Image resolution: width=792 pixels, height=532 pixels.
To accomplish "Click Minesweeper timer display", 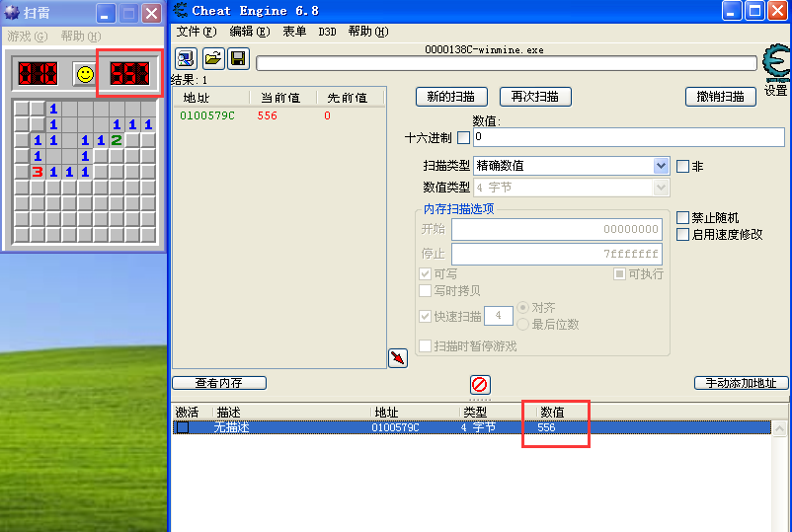I will tap(129, 74).
